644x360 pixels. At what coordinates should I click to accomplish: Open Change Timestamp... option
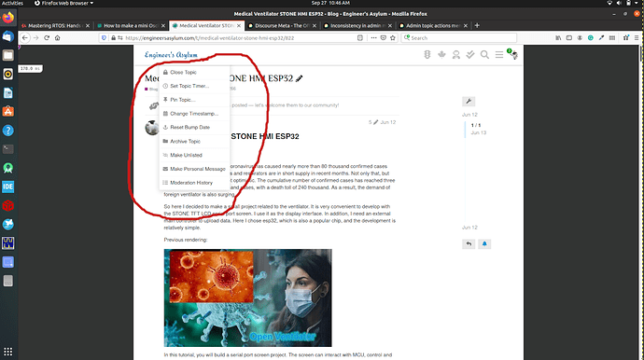(x=194, y=114)
